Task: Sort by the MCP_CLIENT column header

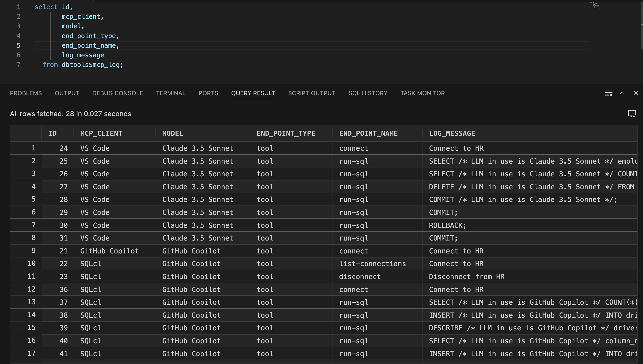Action: click(101, 133)
